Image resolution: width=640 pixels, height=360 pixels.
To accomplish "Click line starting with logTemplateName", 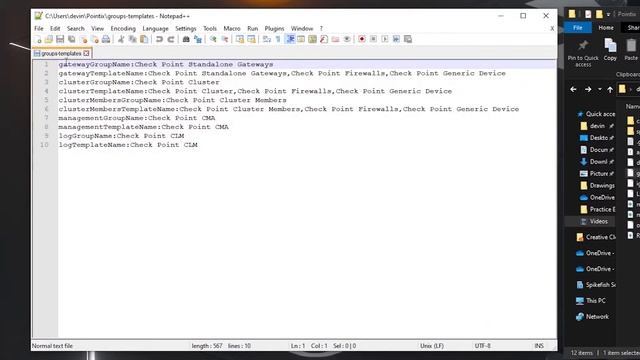I will click(128, 145).
